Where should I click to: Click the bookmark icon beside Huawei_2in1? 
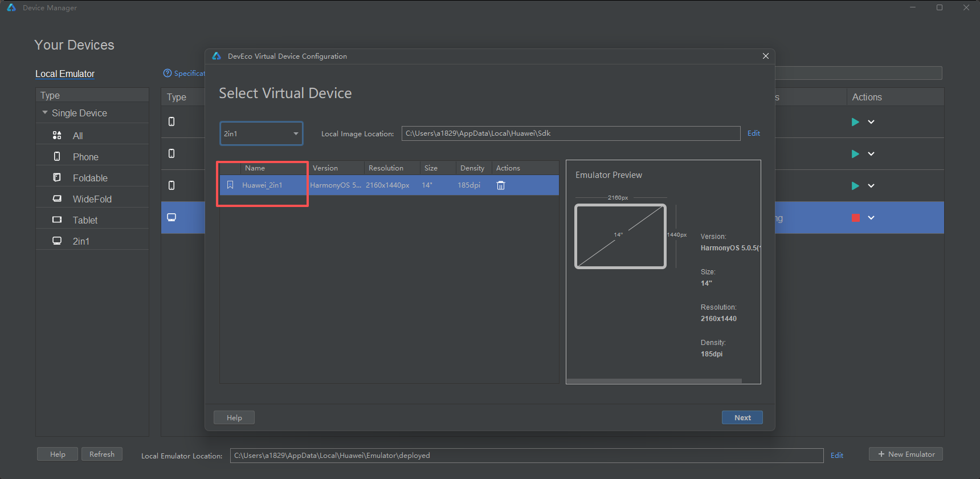230,185
